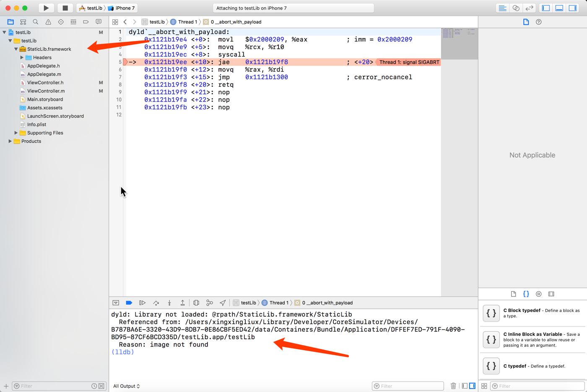Step over the current instruction
The width and height of the screenshot is (587, 392).
tap(156, 303)
